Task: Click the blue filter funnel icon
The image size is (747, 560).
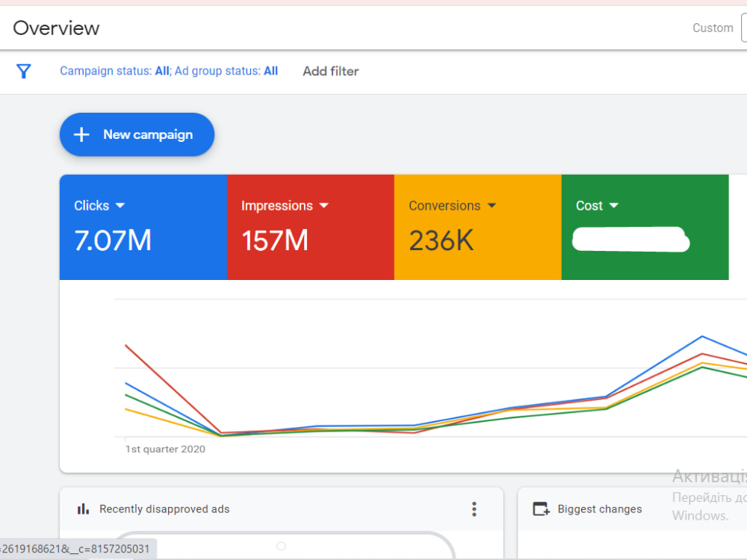Action: point(24,72)
